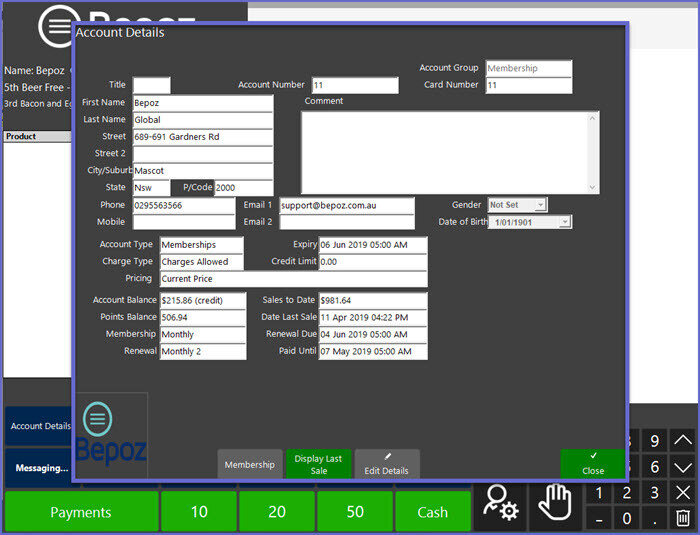Click the Charge Type field Charges Allowed

pos(202,262)
